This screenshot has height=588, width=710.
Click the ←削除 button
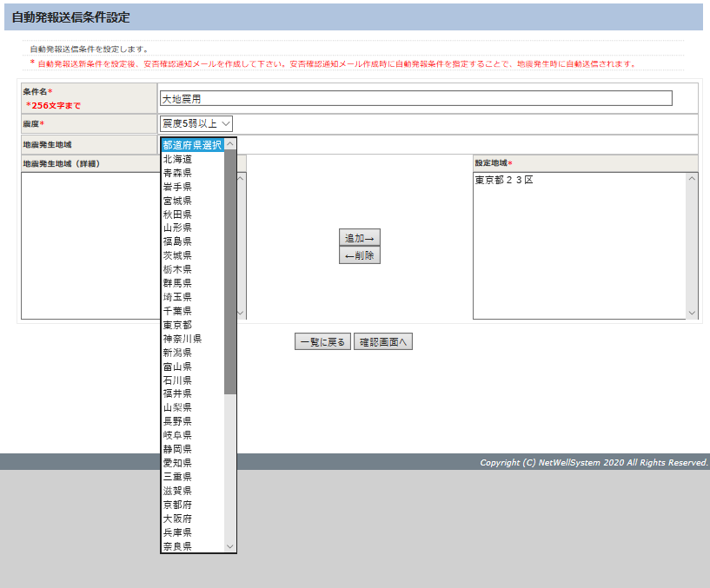click(x=359, y=255)
